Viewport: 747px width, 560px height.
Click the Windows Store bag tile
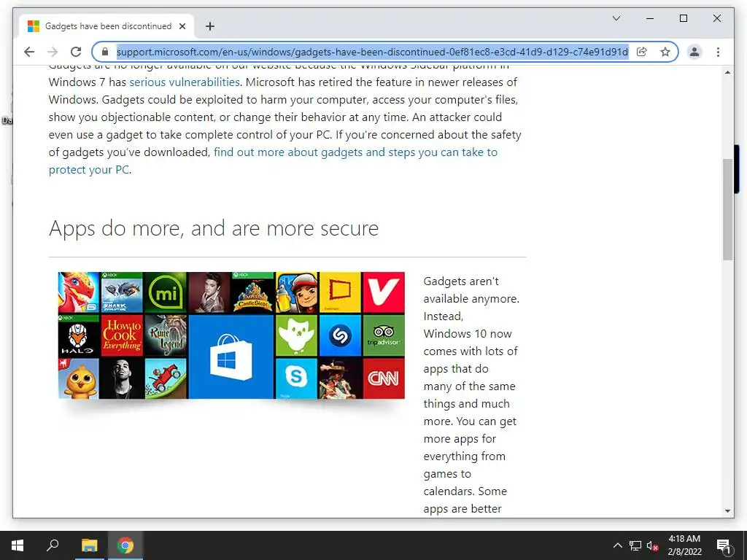231,356
